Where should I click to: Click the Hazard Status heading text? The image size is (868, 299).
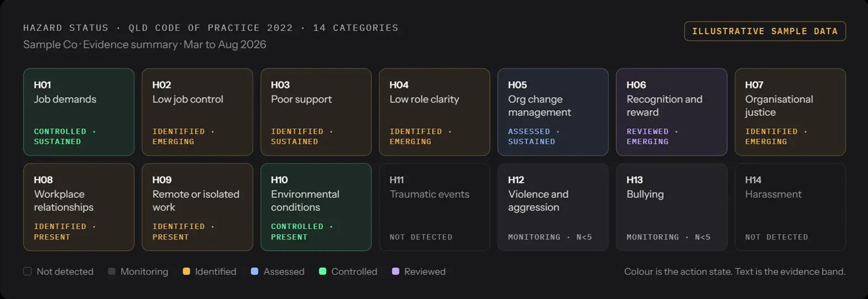(x=211, y=28)
